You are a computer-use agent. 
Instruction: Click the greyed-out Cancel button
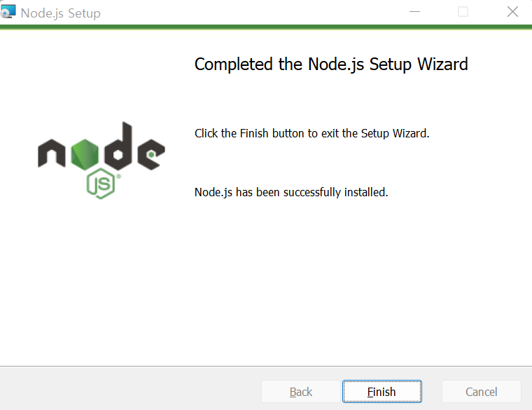[481, 392]
